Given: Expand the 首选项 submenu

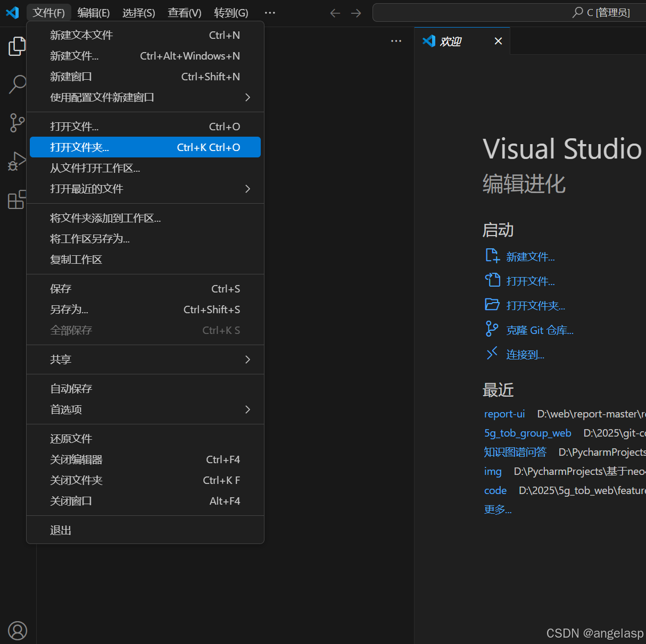Looking at the screenshot, I should pos(145,409).
